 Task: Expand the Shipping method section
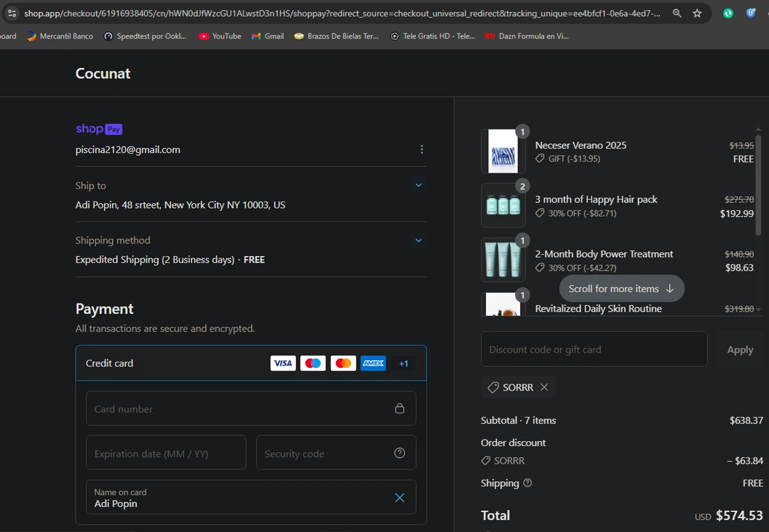click(418, 240)
